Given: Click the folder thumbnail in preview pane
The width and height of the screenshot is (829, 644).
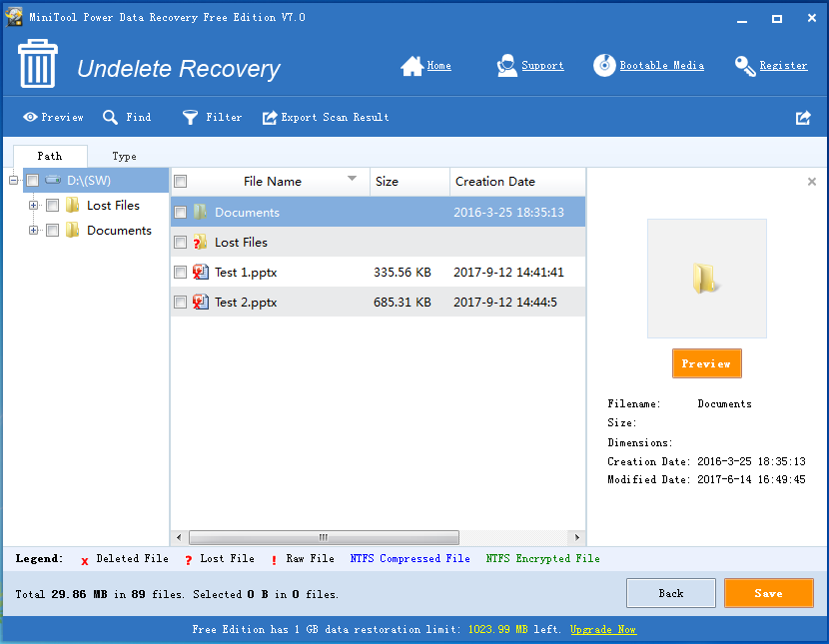Looking at the screenshot, I should click(706, 279).
